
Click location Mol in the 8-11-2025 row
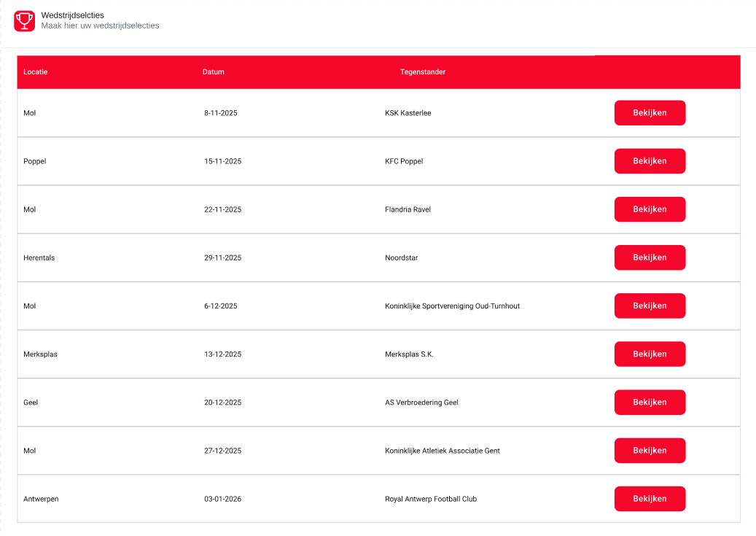click(x=29, y=113)
